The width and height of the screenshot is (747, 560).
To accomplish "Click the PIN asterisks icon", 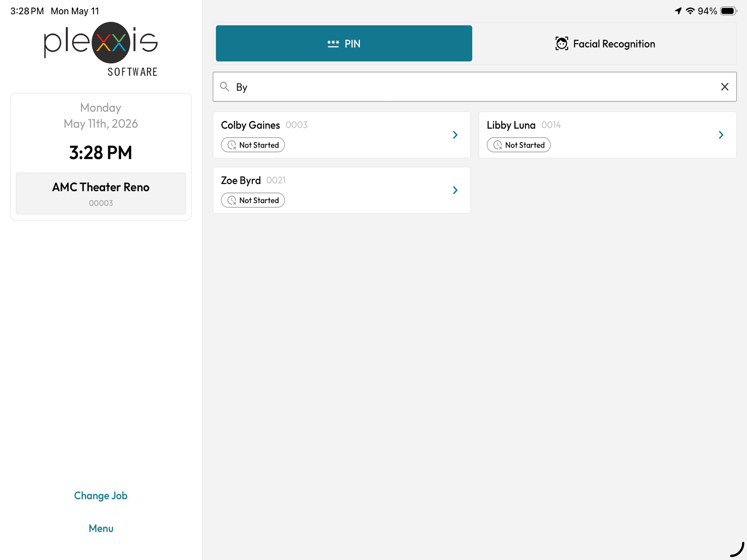I will [x=333, y=44].
